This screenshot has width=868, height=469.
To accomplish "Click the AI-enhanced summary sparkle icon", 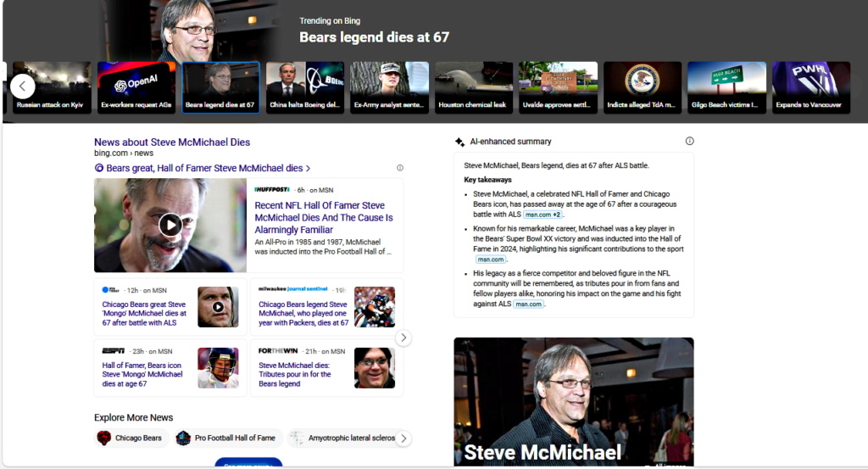I will (x=459, y=142).
